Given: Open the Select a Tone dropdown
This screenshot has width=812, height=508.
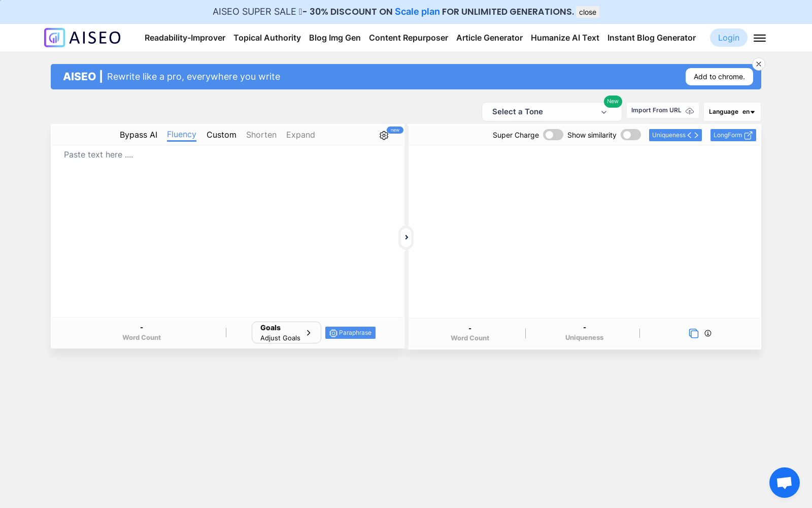Looking at the screenshot, I should click(552, 112).
